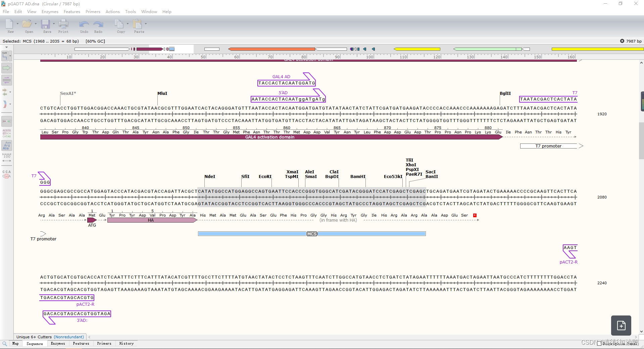Open the Tools menu
The width and height of the screenshot is (644, 349).
[131, 11]
